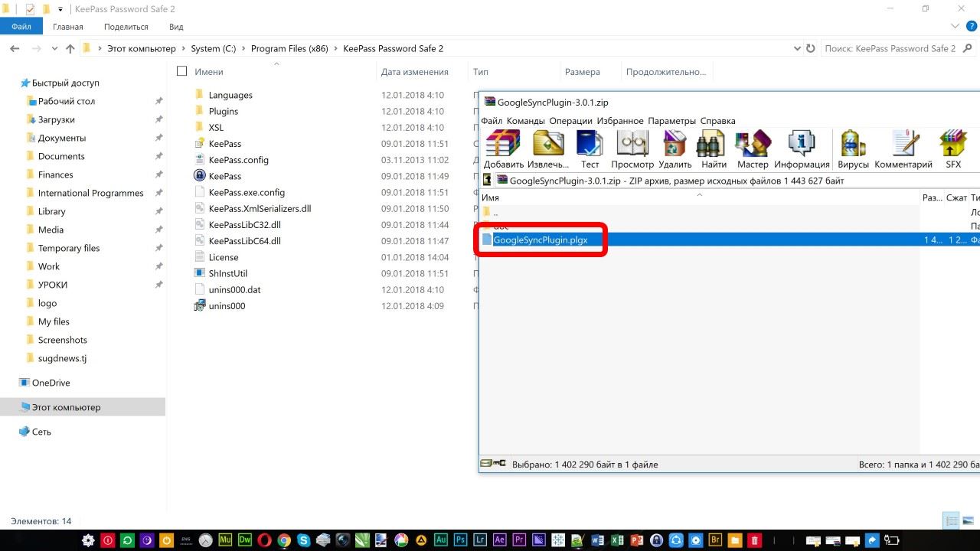The height and width of the screenshot is (551, 980).
Task: Open Этот компьютер in navigation pane
Action: 66,407
